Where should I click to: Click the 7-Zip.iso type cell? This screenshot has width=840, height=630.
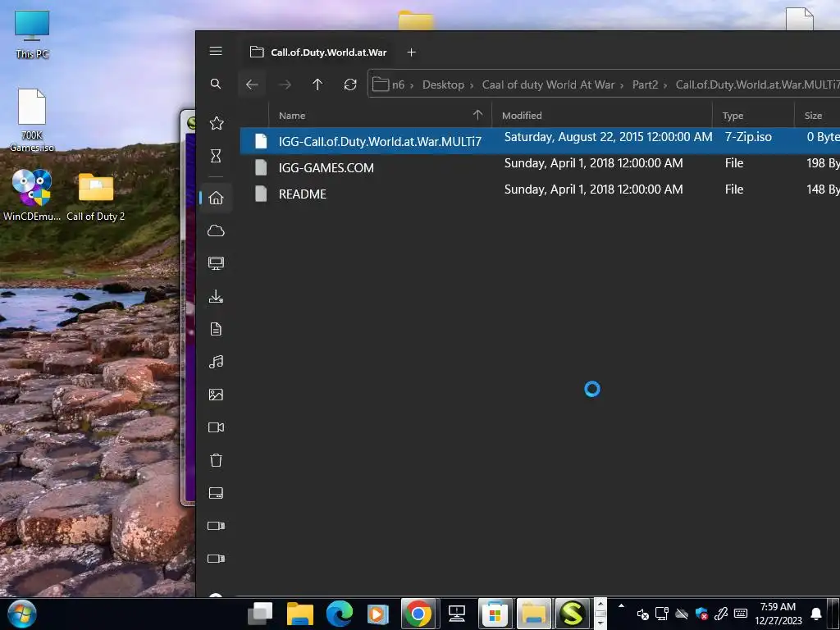click(748, 137)
